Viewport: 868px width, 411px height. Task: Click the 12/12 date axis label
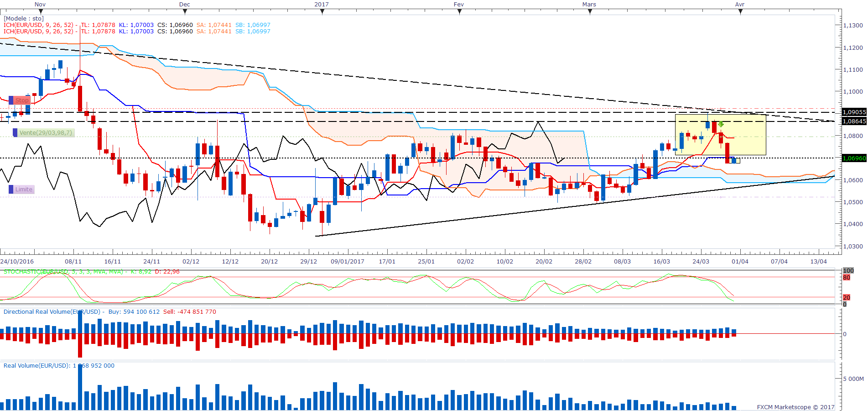point(230,262)
